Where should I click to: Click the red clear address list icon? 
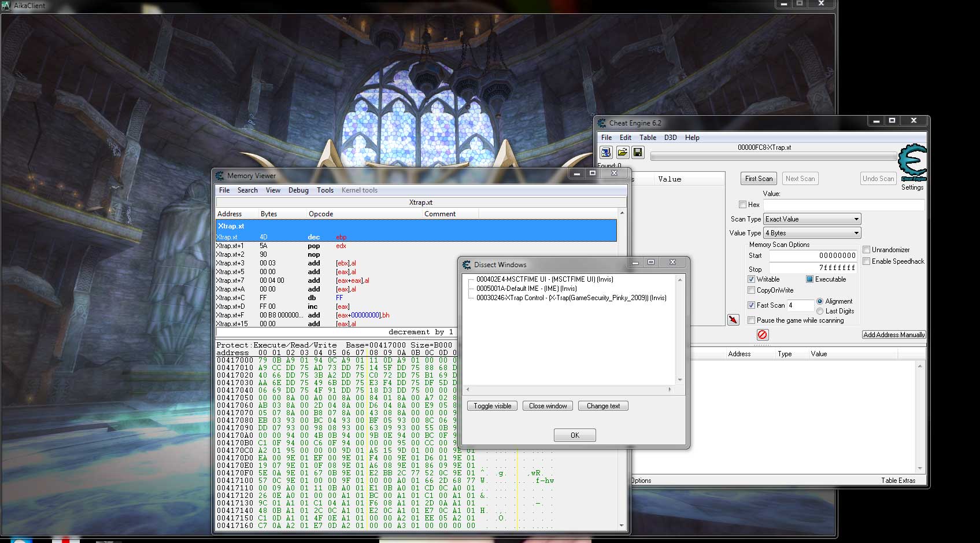(x=763, y=335)
